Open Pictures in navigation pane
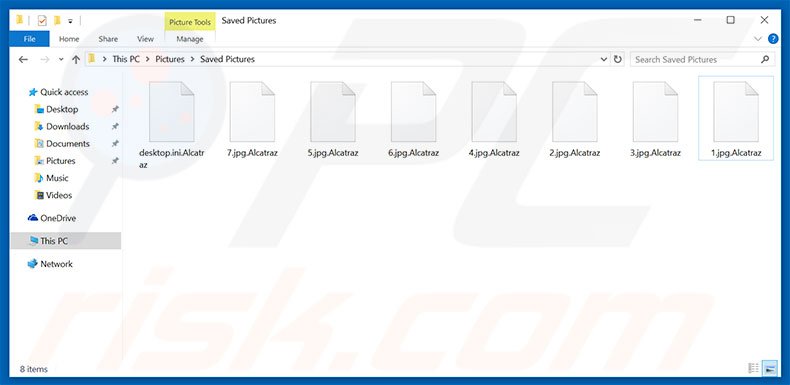This screenshot has width=790, height=385. point(60,161)
